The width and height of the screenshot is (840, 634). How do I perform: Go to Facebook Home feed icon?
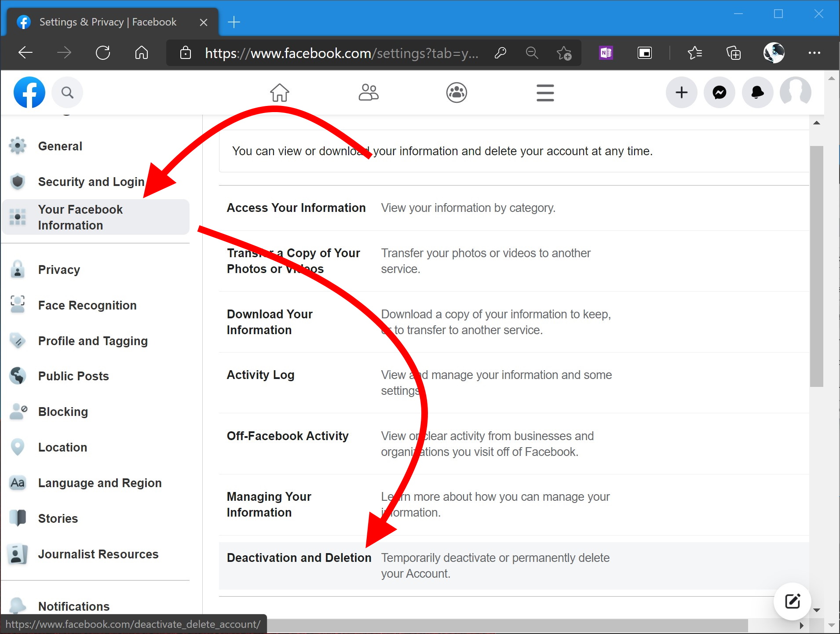280,93
